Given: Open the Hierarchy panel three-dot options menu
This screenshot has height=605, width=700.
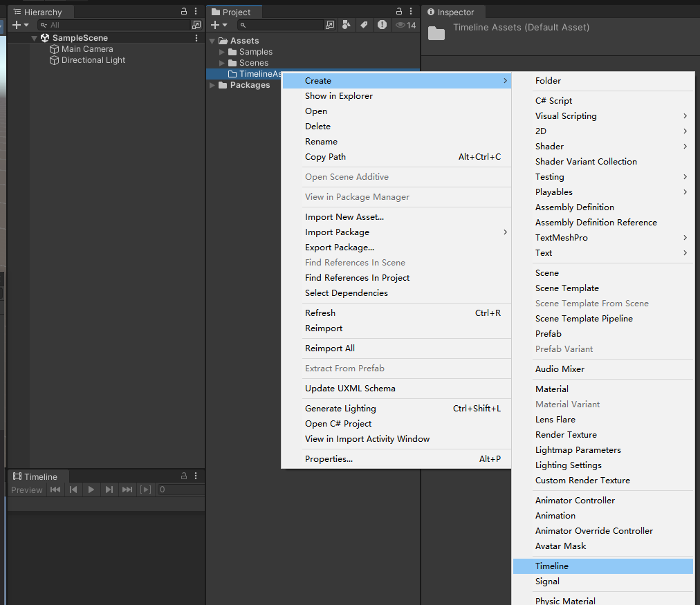Looking at the screenshot, I should point(196,12).
